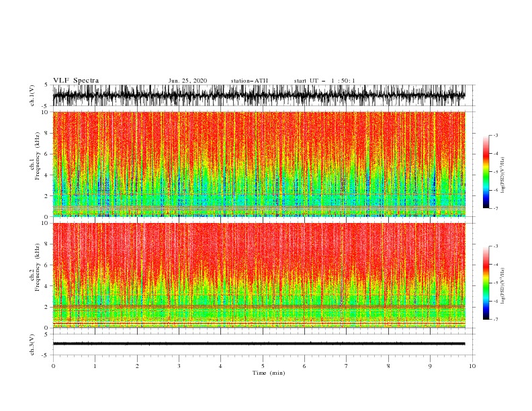The height and width of the screenshot is (411, 532).
Task: Click time axis tick label "2"
Action: click(137, 366)
